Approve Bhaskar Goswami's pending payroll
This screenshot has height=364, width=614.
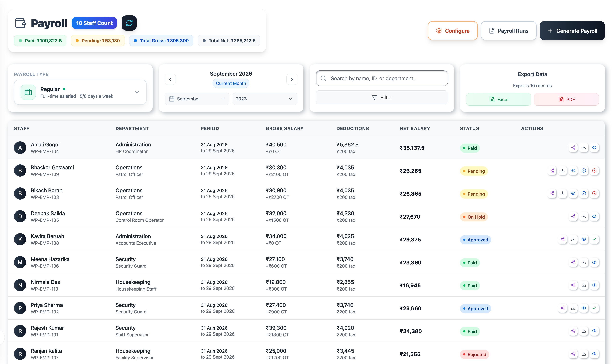(x=584, y=171)
